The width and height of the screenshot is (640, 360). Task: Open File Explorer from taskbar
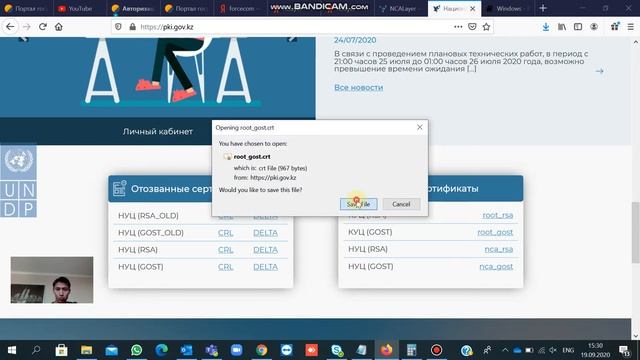pos(87,350)
